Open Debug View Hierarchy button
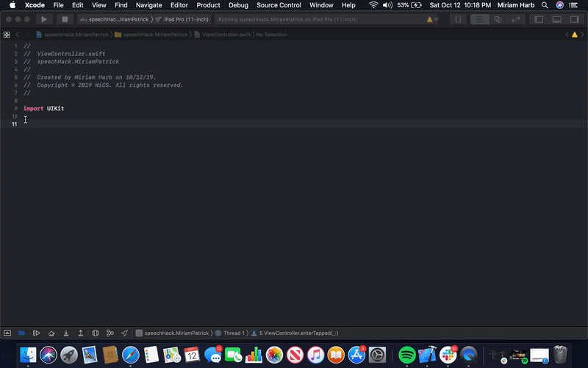The image size is (588, 368). [x=96, y=333]
